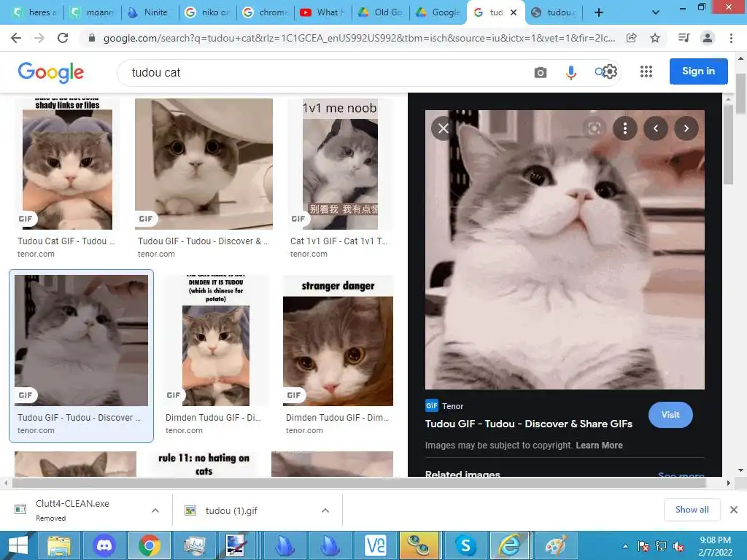Reload the current page

(63, 38)
